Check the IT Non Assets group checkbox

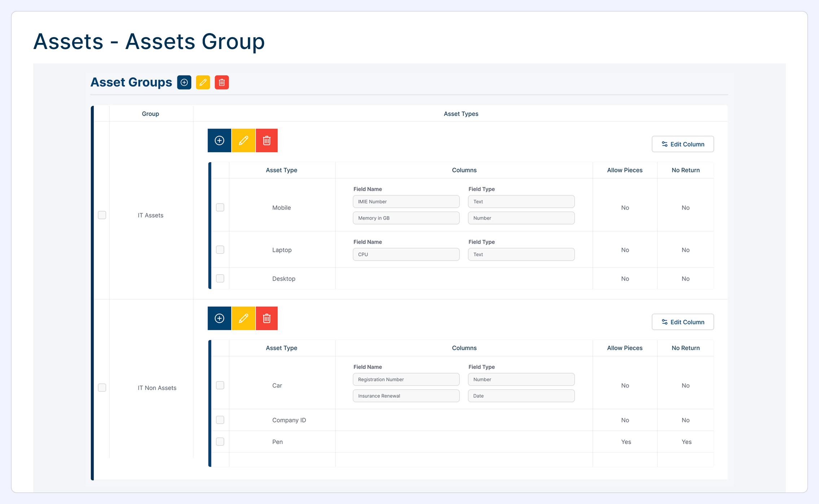point(102,388)
